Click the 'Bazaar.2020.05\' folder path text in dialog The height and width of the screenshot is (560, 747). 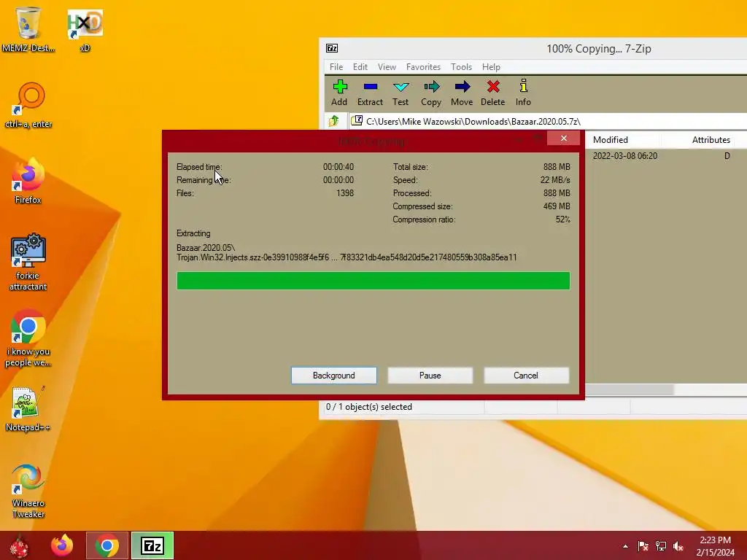pos(205,248)
